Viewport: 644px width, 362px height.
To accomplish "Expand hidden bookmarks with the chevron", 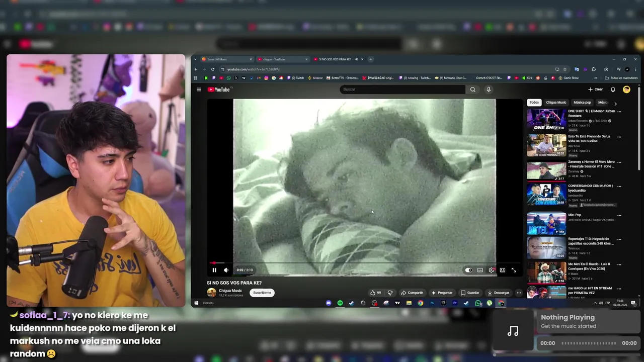I will [595, 78].
